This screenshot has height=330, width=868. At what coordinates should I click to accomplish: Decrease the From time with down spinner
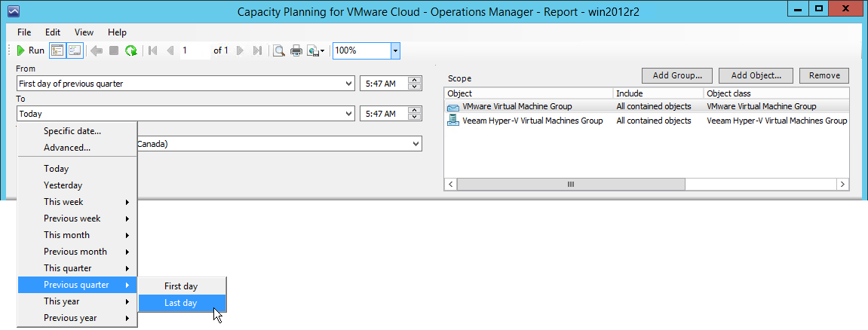pyautogui.click(x=414, y=87)
